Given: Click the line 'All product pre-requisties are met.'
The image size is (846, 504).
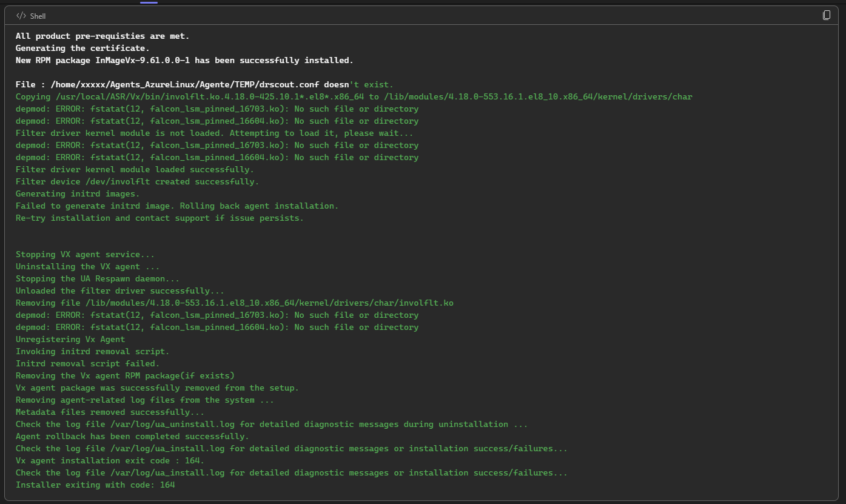Looking at the screenshot, I should click(x=102, y=36).
